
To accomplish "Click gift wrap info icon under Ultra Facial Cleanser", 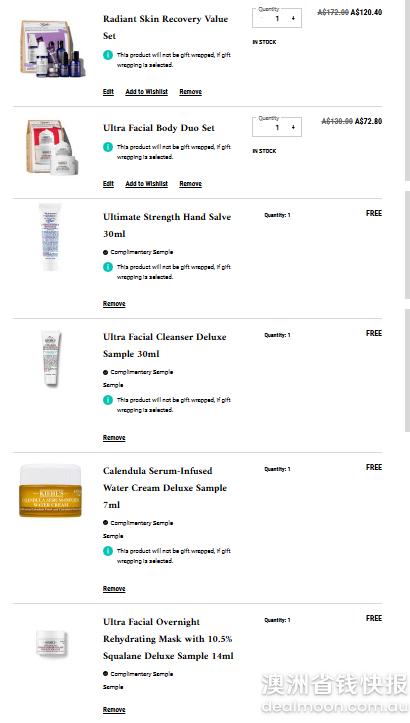I will pos(107,400).
